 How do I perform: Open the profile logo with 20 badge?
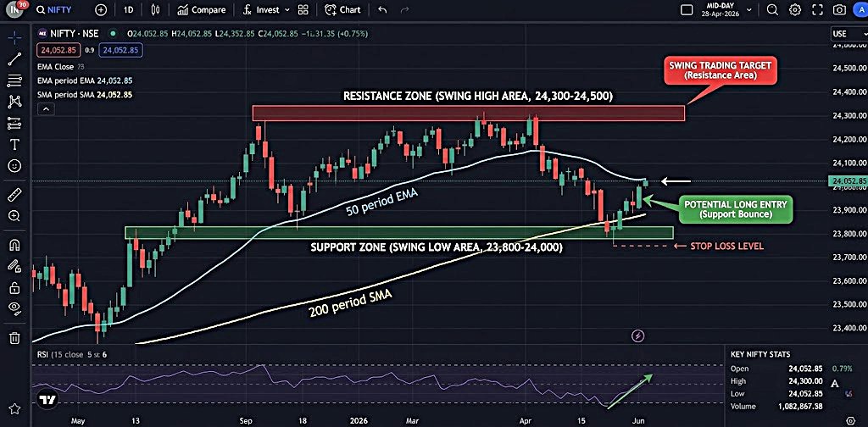pos(15,8)
